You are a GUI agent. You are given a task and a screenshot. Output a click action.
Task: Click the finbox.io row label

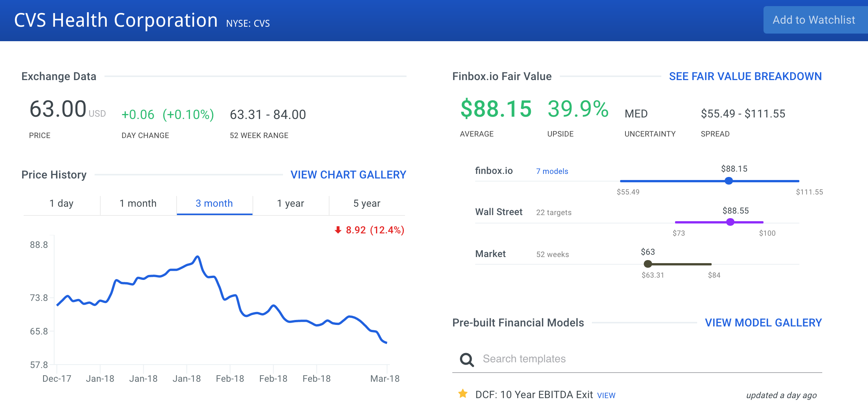pyautogui.click(x=494, y=171)
